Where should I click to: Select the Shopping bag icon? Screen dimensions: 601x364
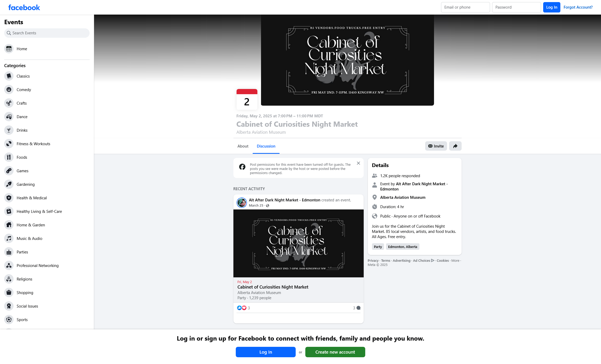[x=9, y=292]
